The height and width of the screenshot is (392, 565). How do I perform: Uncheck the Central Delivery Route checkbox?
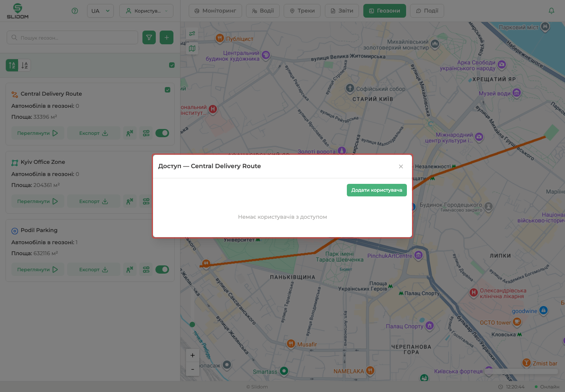(168, 90)
